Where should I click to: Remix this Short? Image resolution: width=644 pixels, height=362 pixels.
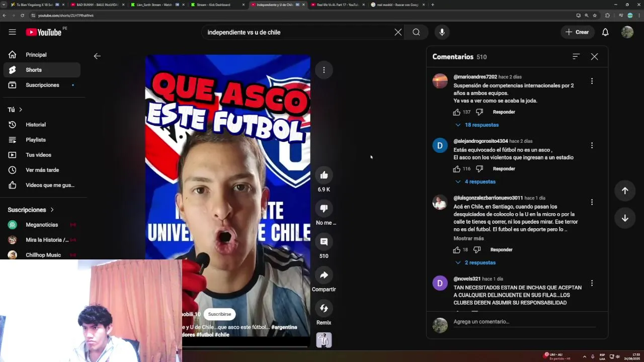(324, 308)
